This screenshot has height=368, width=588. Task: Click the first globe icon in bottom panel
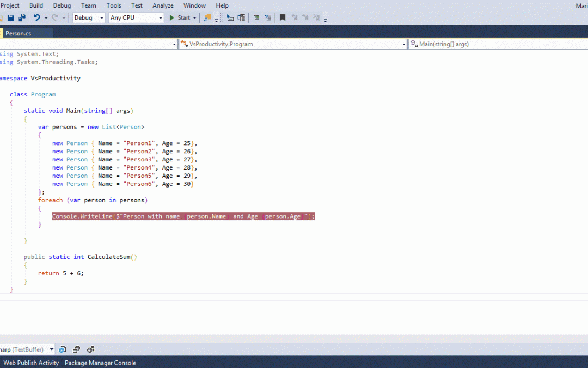coord(63,349)
